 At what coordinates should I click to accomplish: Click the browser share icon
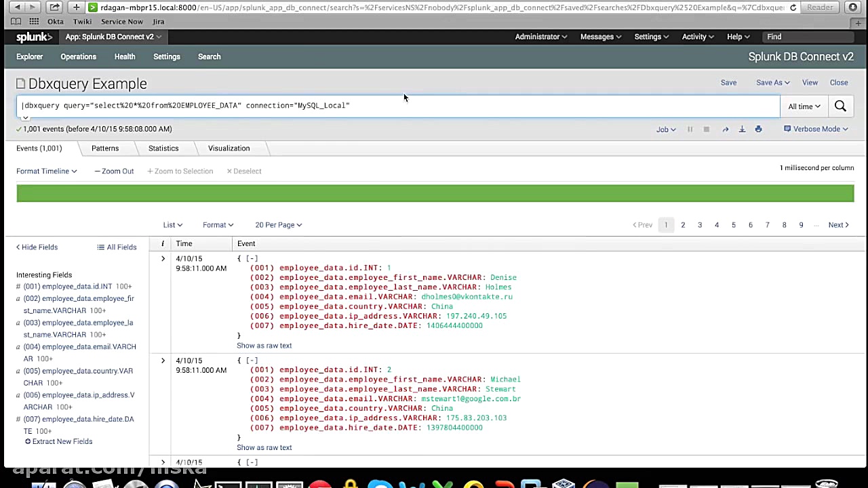pyautogui.click(x=54, y=7)
